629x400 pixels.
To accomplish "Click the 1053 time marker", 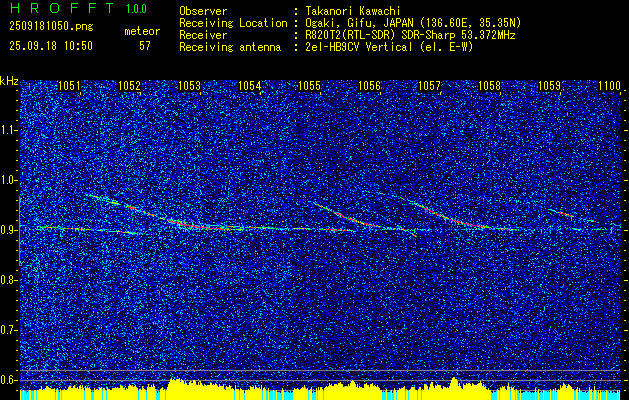I will tap(189, 86).
